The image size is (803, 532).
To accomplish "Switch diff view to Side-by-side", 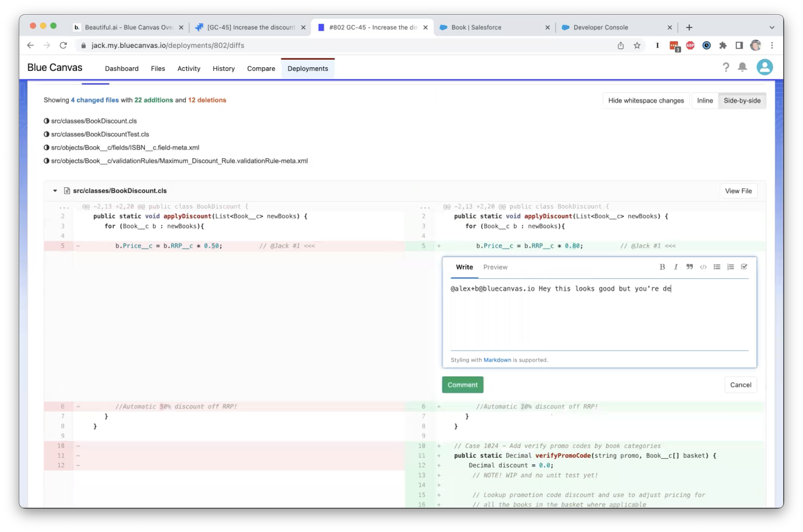I will (x=742, y=100).
